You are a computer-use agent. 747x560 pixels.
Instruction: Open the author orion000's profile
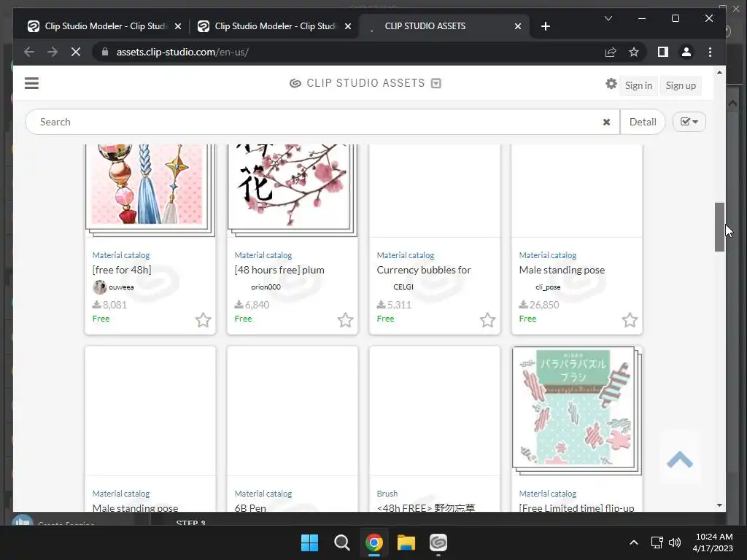click(x=266, y=287)
